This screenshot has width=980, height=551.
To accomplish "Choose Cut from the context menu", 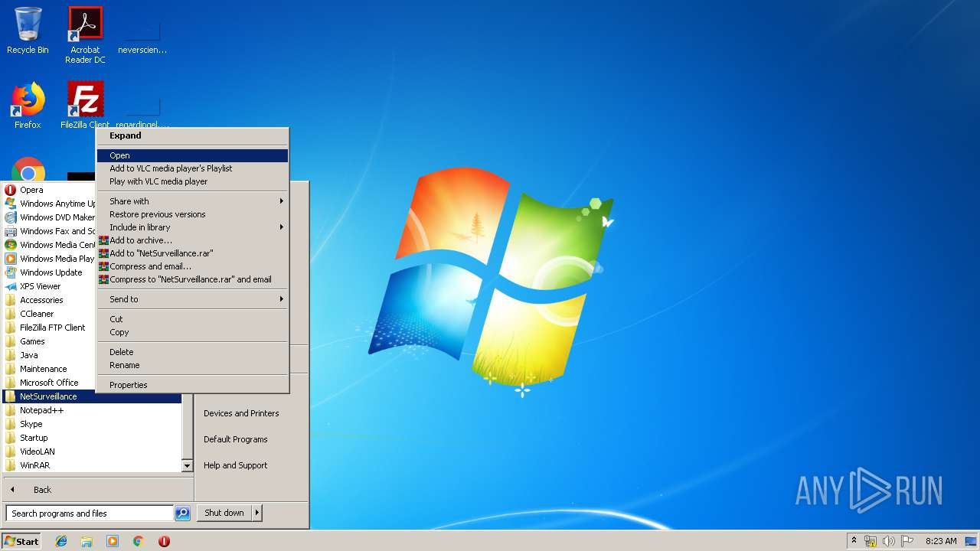I will (192, 319).
